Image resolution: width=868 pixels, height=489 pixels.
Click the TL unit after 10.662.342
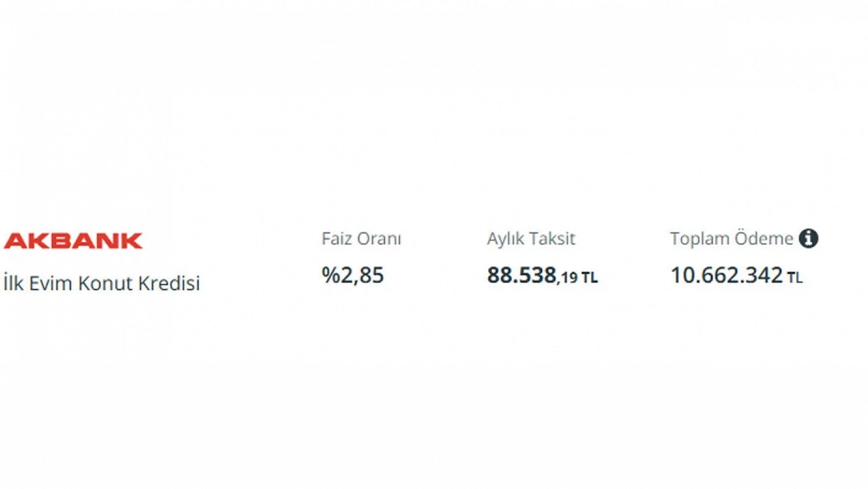coord(795,278)
